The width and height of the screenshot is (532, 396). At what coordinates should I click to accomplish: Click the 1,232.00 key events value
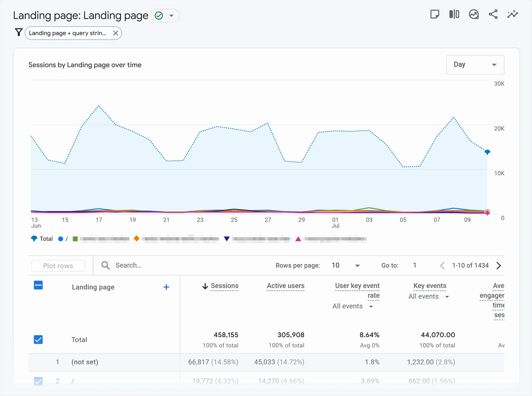(420, 362)
